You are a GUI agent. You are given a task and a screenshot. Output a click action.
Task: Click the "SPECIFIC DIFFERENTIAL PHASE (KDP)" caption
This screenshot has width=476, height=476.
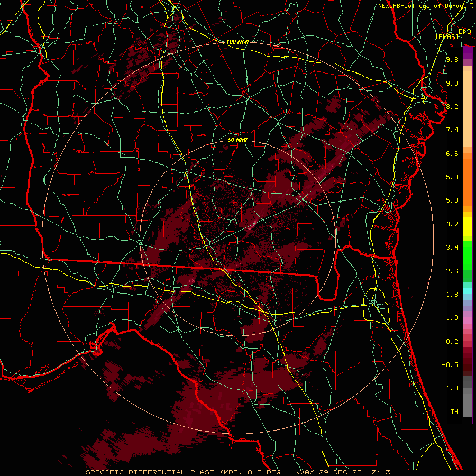pos(164,472)
